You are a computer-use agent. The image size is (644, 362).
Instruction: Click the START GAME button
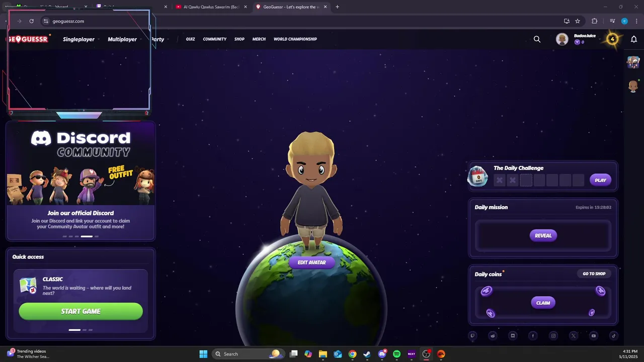(81, 311)
